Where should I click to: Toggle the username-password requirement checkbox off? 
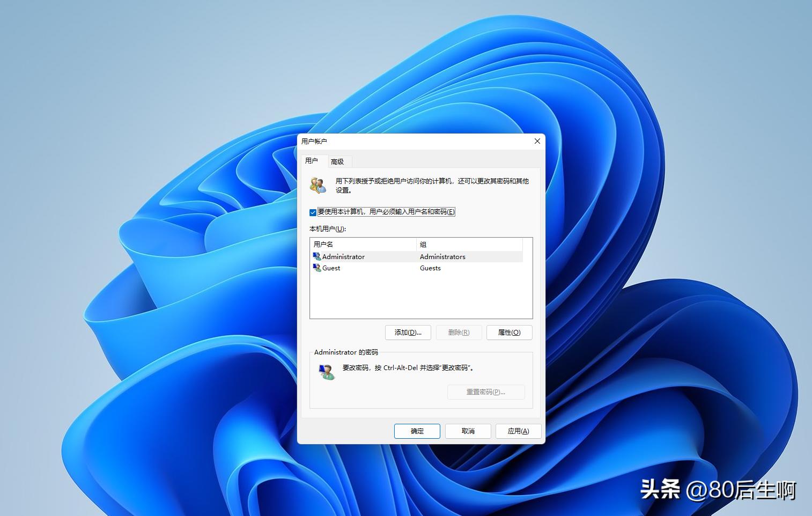[313, 212]
